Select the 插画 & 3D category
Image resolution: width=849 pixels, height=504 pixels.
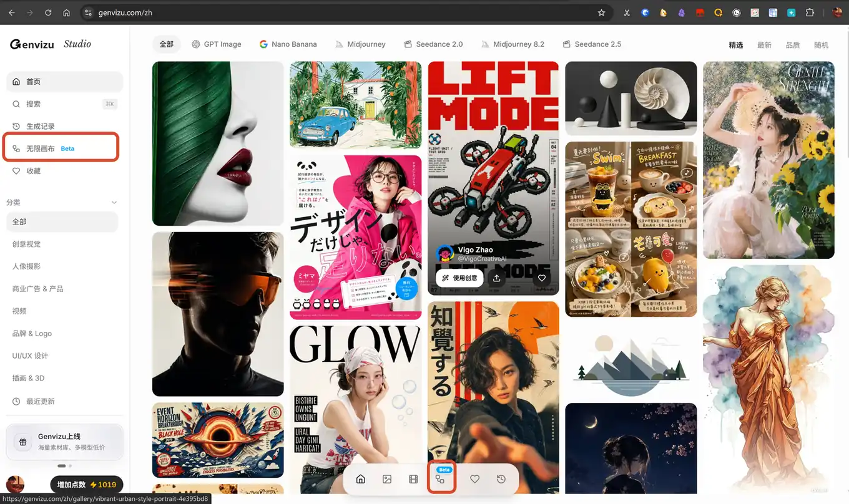click(x=62, y=378)
